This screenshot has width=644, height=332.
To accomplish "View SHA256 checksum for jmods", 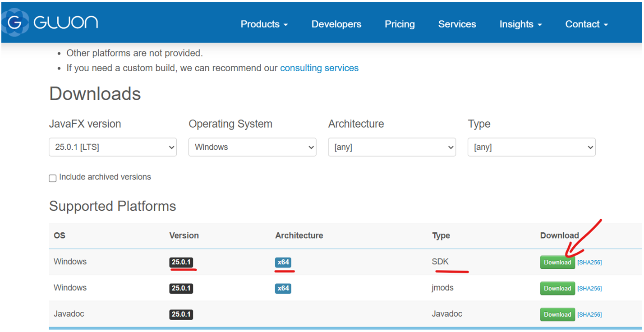I will (590, 288).
